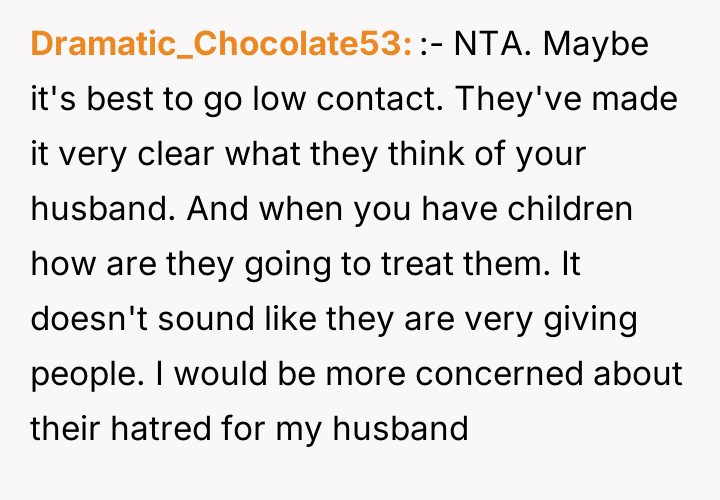Click the word "They've" in the comment
720x500 pixels.
coord(537,100)
